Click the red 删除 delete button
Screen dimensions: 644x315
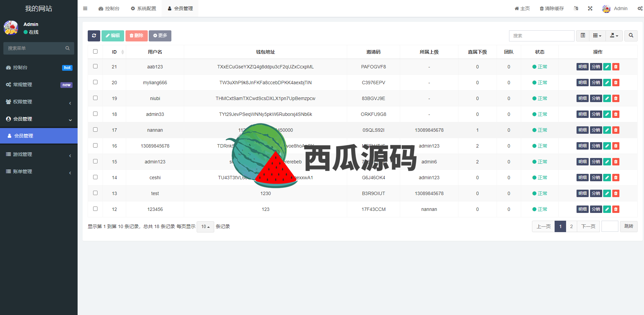[136, 36]
